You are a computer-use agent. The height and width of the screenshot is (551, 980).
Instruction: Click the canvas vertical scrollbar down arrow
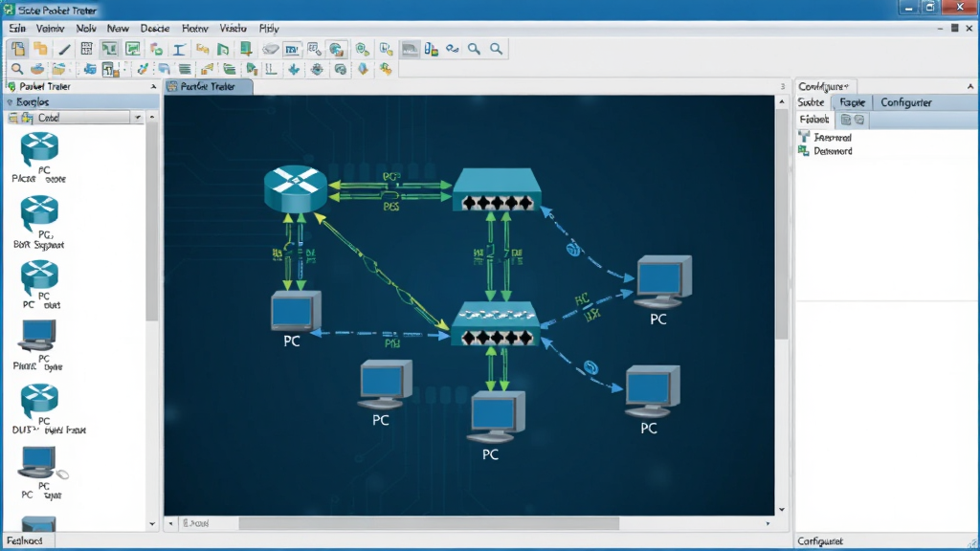pyautogui.click(x=781, y=510)
